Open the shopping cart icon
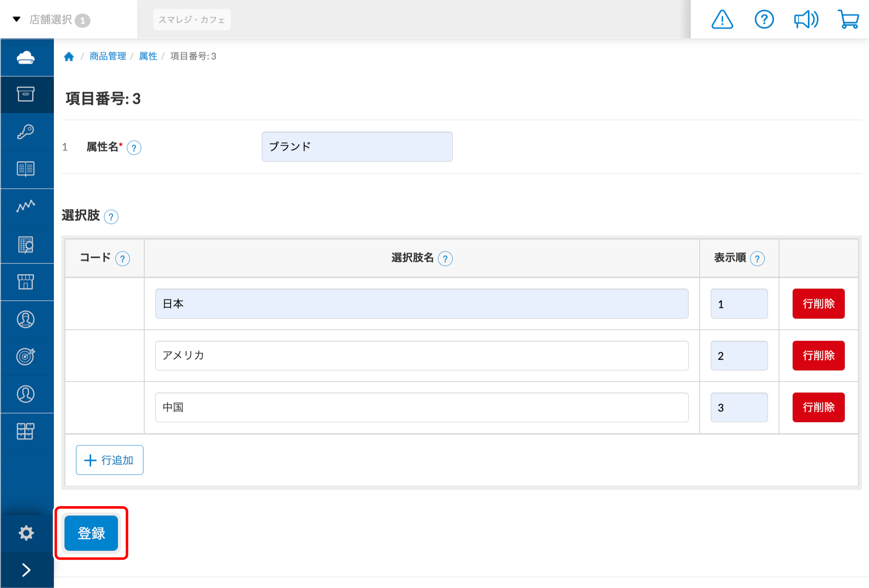This screenshot has width=869, height=588. (x=848, y=20)
